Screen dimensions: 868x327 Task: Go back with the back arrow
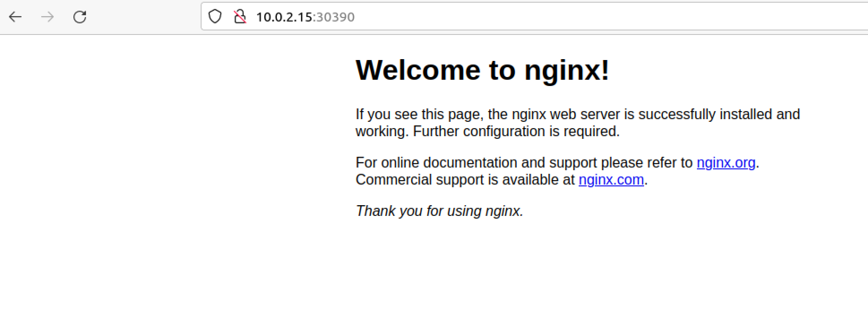(15, 17)
